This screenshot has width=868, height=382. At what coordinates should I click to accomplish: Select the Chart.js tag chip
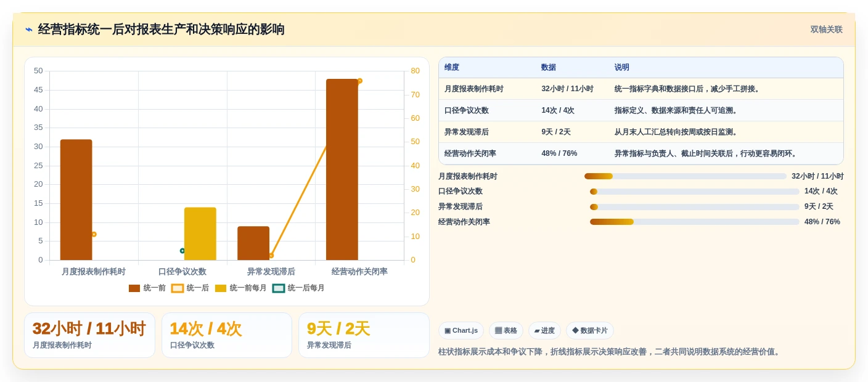pyautogui.click(x=461, y=330)
